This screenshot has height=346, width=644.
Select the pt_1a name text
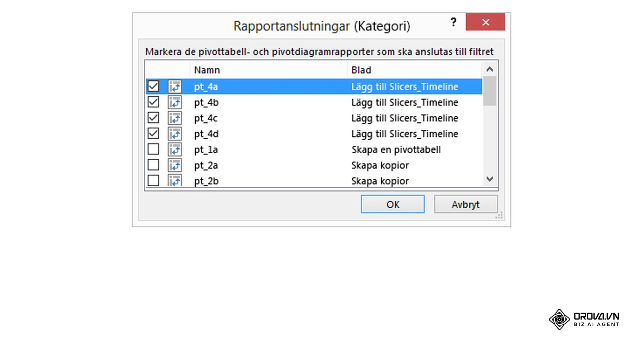click(206, 150)
